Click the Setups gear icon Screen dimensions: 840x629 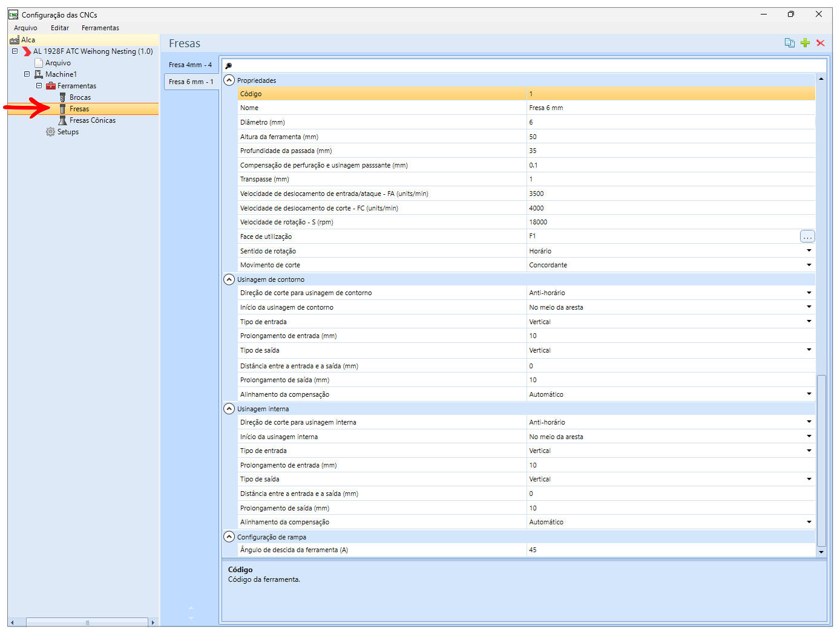pyautogui.click(x=50, y=132)
